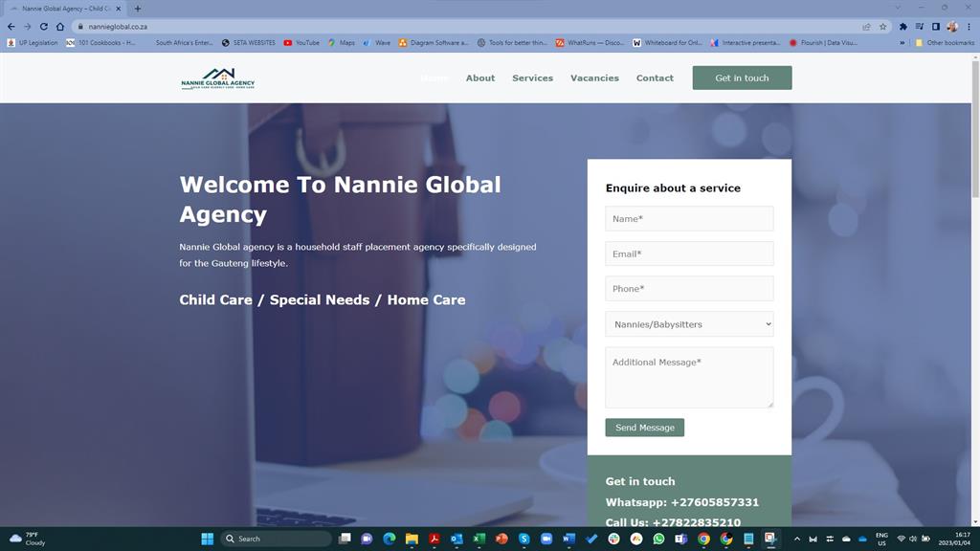
Task: Open the Other bookmarks folder
Action: [x=945, y=42]
